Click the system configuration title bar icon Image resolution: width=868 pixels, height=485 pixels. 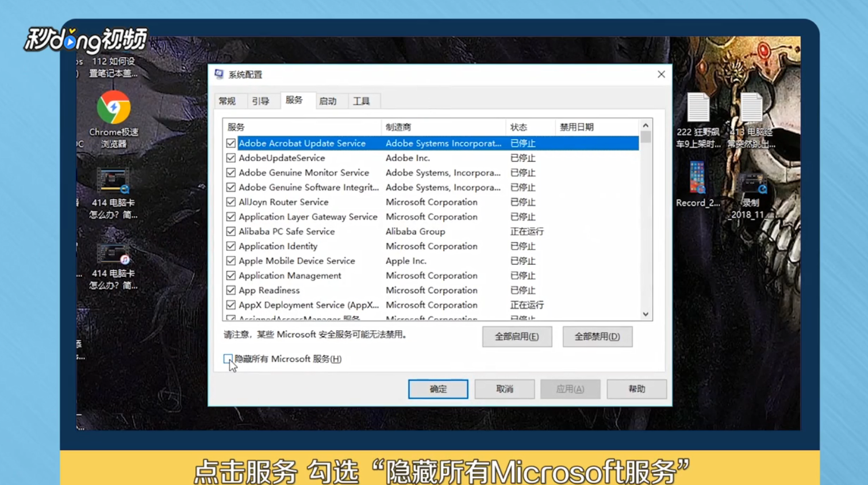[x=219, y=74]
